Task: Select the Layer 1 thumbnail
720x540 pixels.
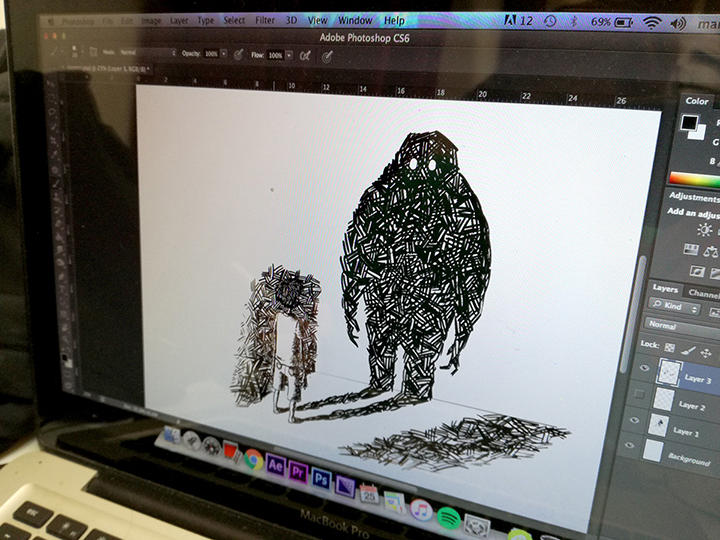Action: point(657,424)
